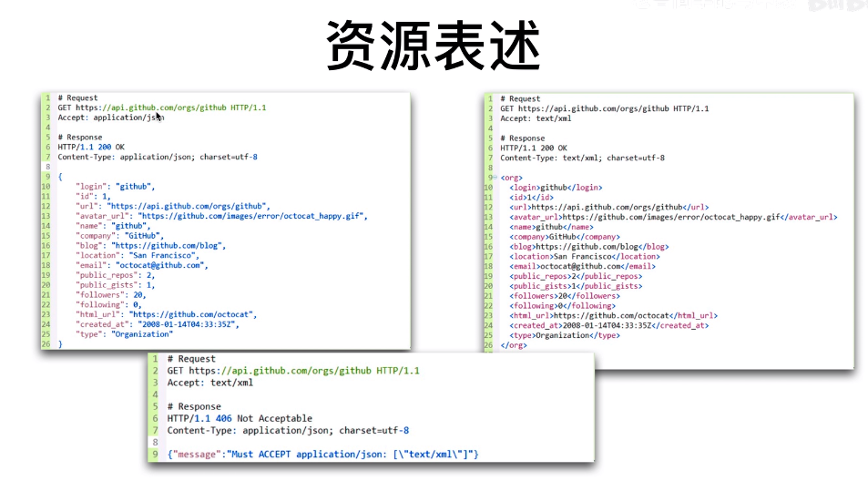Click the <name>github</name> line
Screen dimensions: 868x481
tap(551, 227)
